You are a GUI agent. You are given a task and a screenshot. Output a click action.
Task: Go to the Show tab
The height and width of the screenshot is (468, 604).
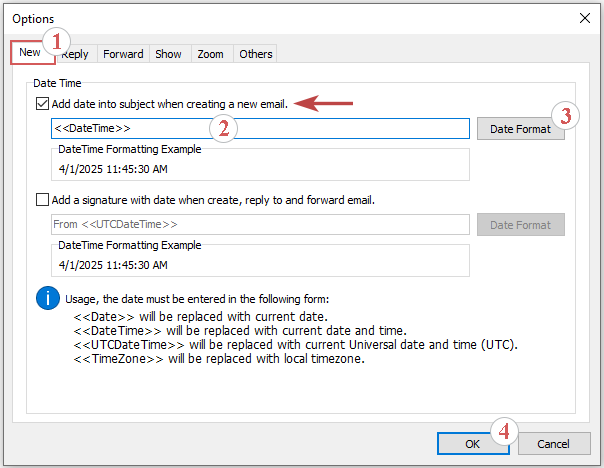click(x=168, y=54)
